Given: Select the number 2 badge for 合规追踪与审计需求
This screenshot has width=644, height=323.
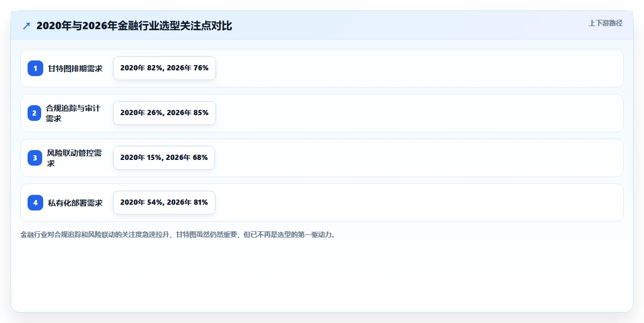Looking at the screenshot, I should (34, 113).
